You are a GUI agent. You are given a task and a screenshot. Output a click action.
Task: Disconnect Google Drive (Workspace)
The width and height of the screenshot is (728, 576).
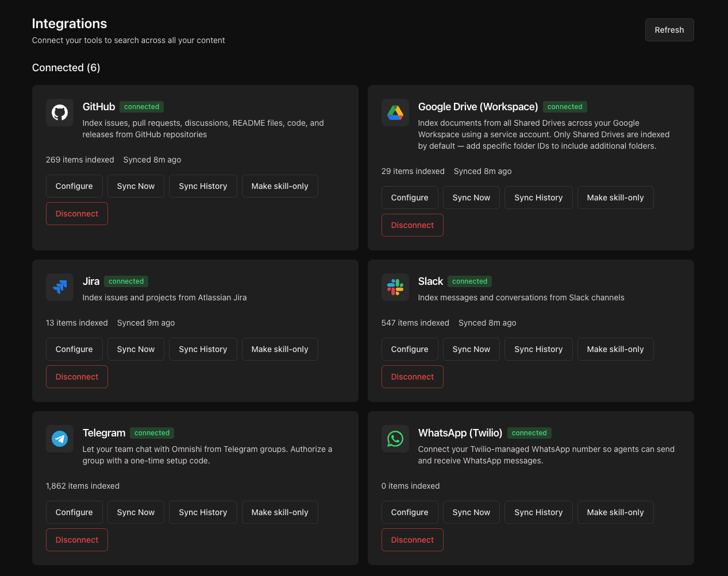[x=413, y=225]
